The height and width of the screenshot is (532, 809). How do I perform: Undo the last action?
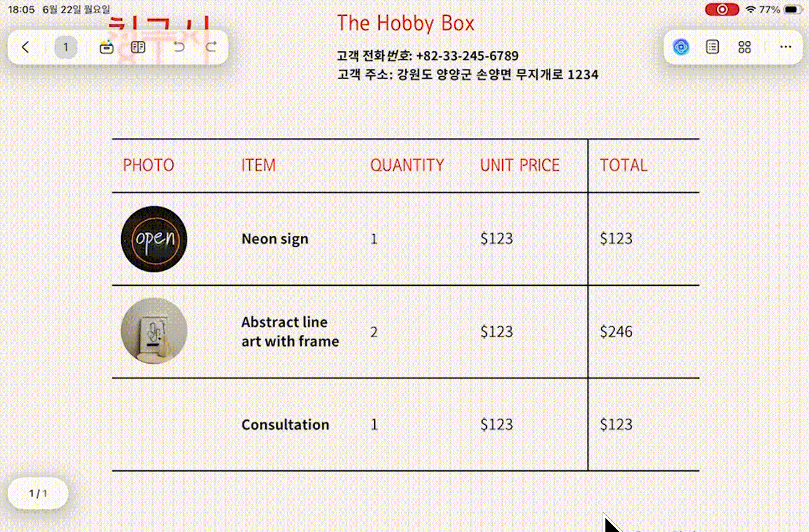pos(179,47)
